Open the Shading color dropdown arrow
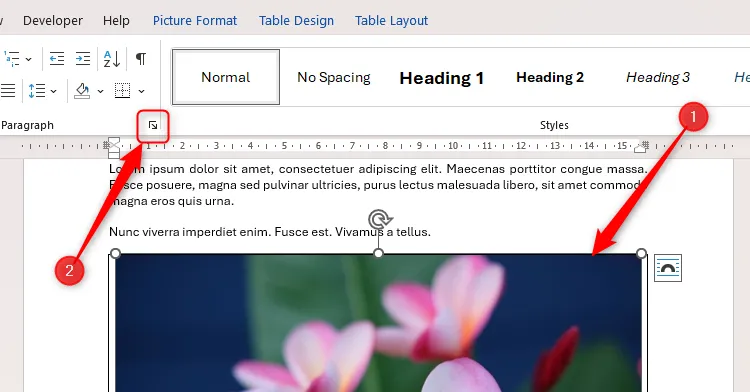 pos(100,91)
